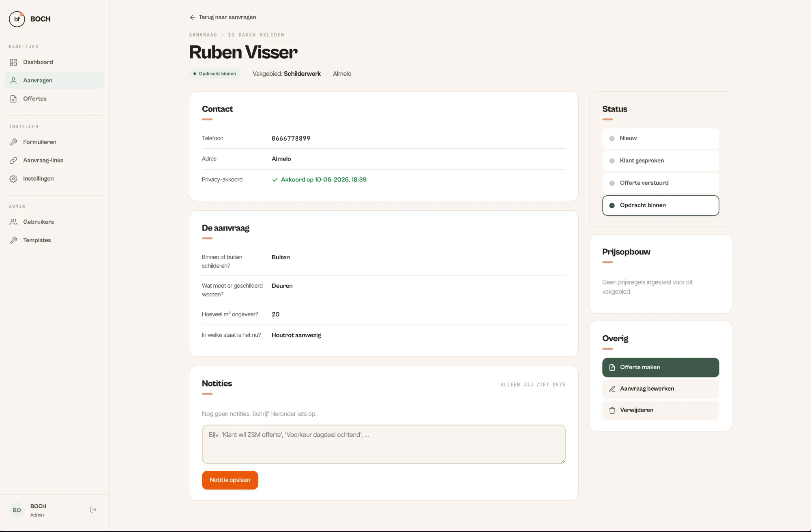Screen dimensions: 811x532
Task: Click the Gebruikers people icon
Action: 13,222
